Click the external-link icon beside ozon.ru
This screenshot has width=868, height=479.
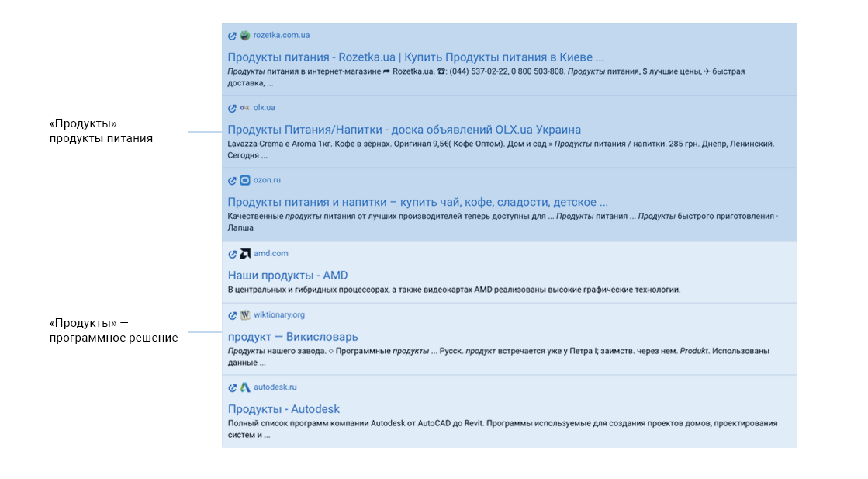coord(232,181)
